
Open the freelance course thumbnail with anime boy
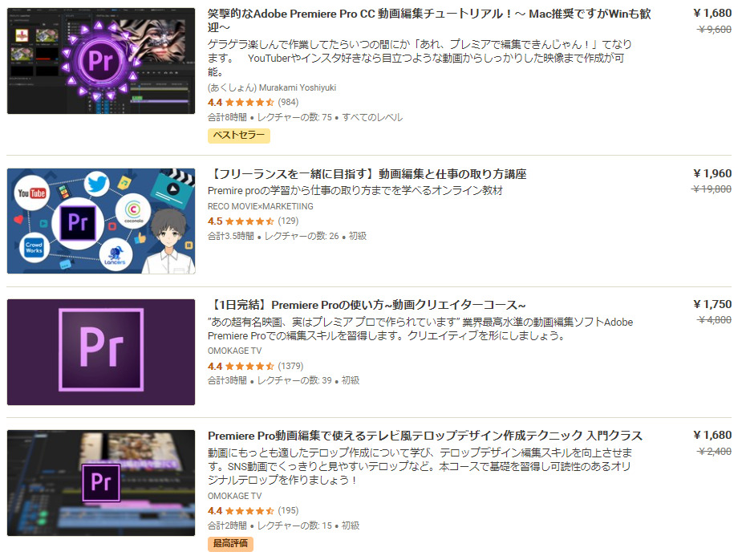click(101, 221)
